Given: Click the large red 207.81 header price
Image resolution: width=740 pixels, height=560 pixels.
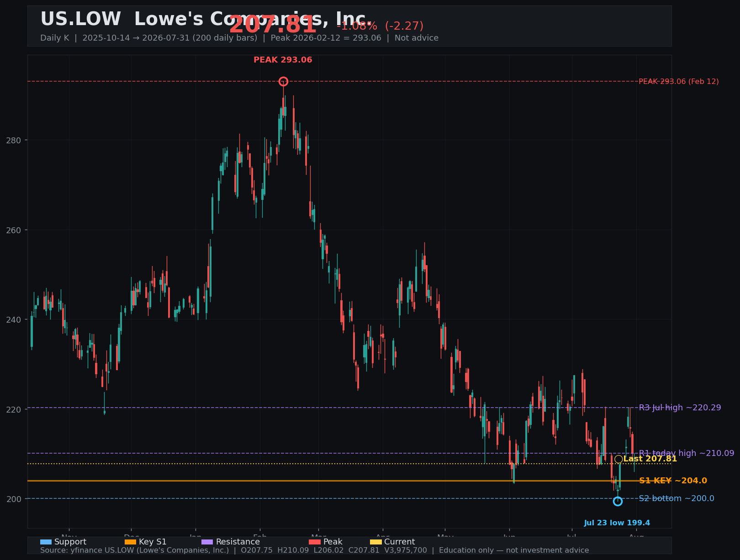Looking at the screenshot, I should (273, 25).
